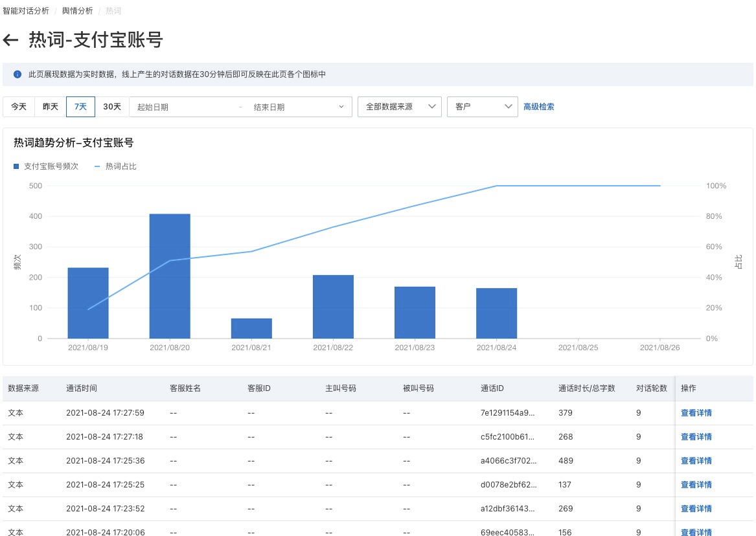Open the 客户 role dropdown

pos(482,106)
